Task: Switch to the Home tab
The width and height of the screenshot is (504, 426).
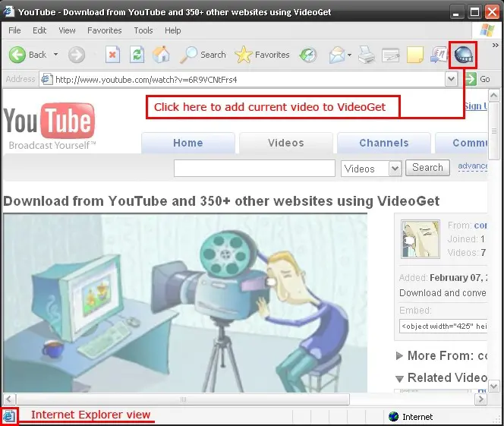Action: coord(188,143)
